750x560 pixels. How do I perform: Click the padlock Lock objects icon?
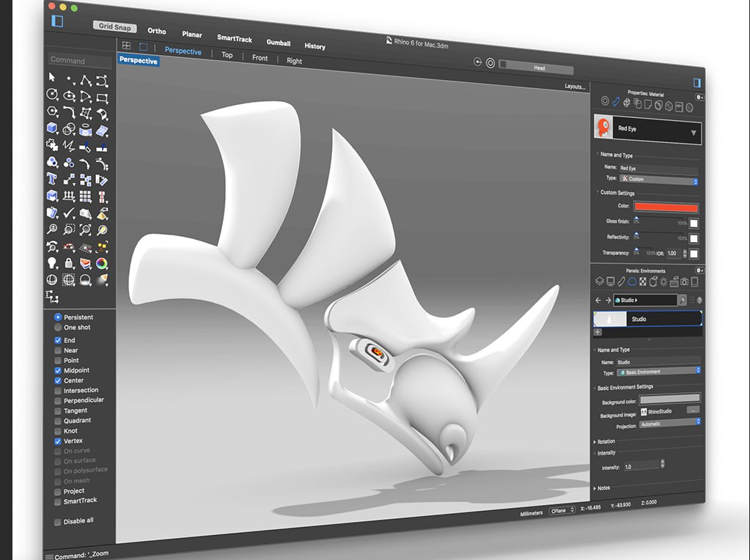69,263
